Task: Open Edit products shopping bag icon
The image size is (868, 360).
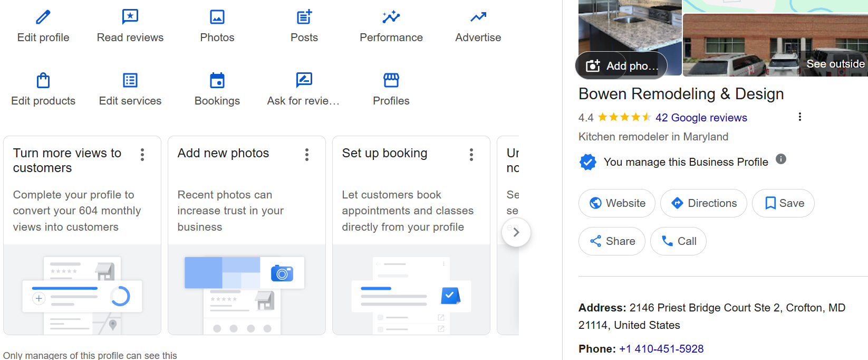Action: [x=43, y=80]
